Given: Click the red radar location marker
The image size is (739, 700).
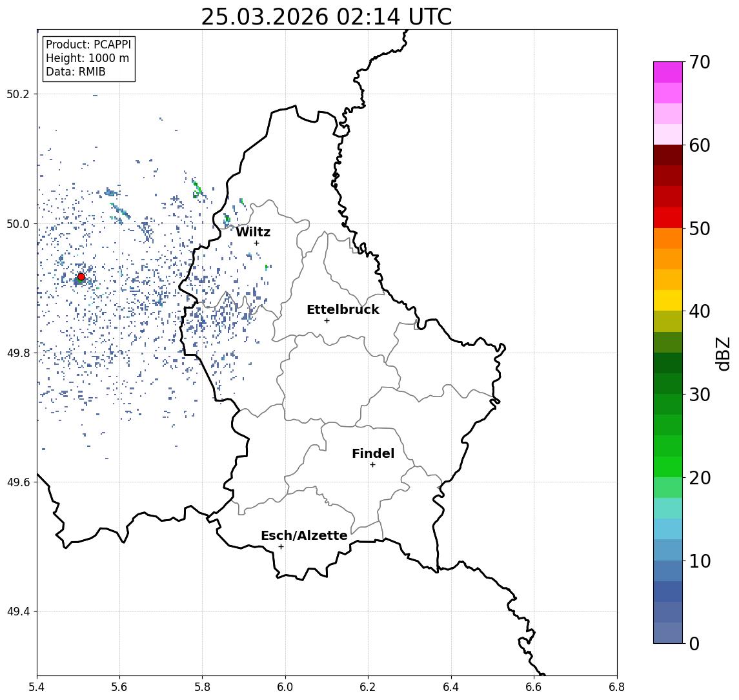Looking at the screenshot, I should (81, 277).
